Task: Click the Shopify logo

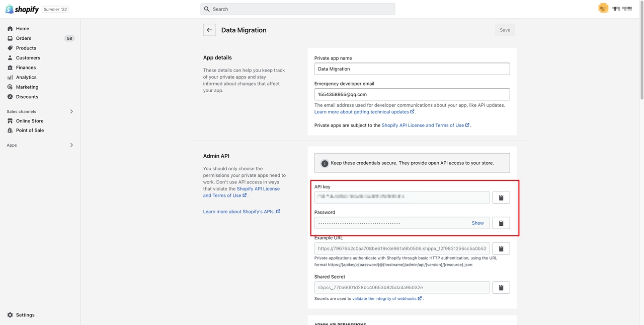Action: (x=22, y=9)
